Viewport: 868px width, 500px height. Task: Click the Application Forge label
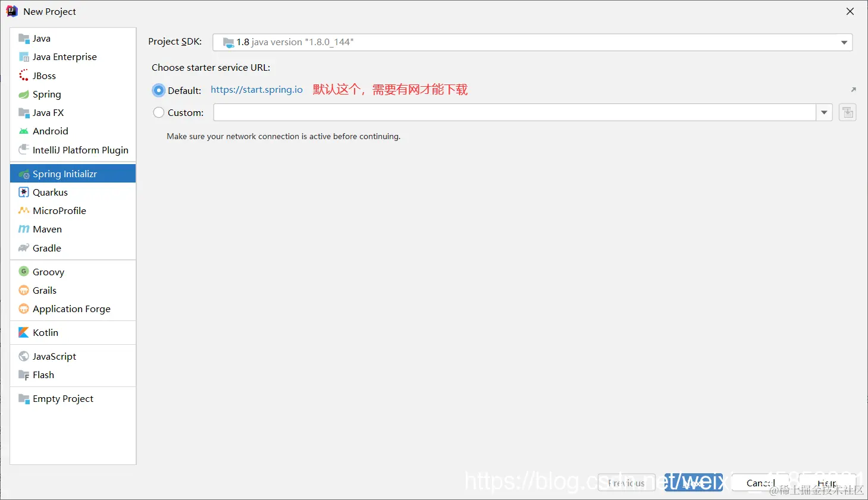(x=71, y=309)
